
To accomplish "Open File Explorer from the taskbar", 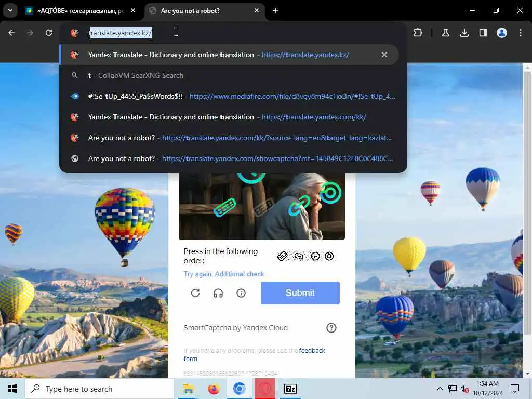I will pos(188,389).
